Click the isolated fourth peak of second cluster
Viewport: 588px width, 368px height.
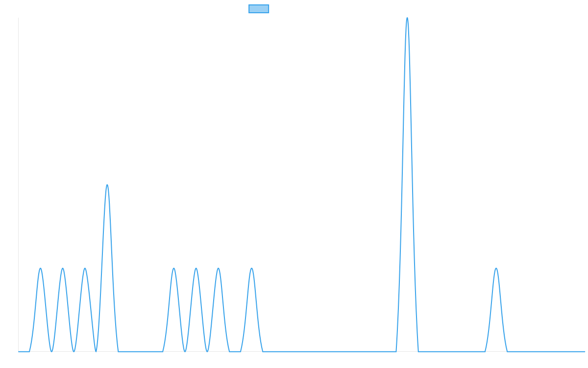coord(251,268)
